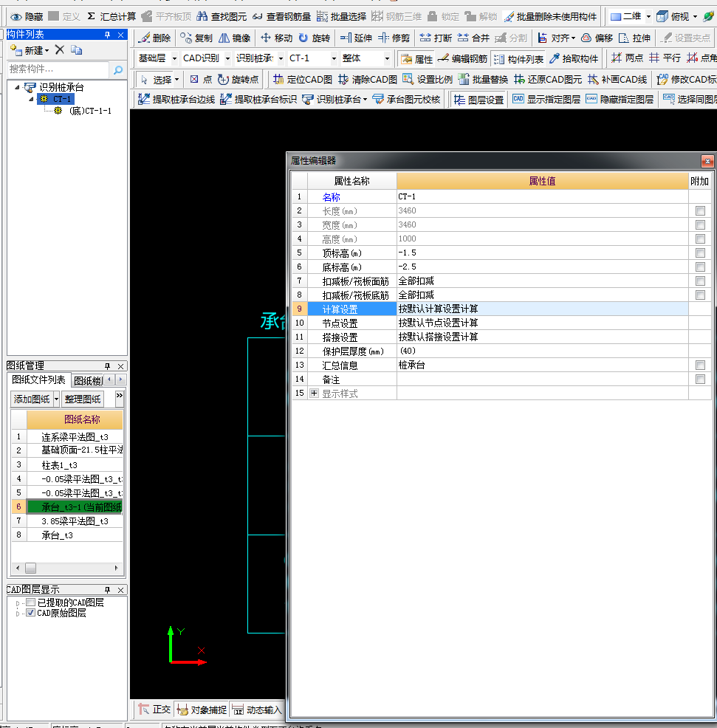Viewport: 717px width, 728px height.
Task: Open 属性 property panel button
Action: (417, 59)
